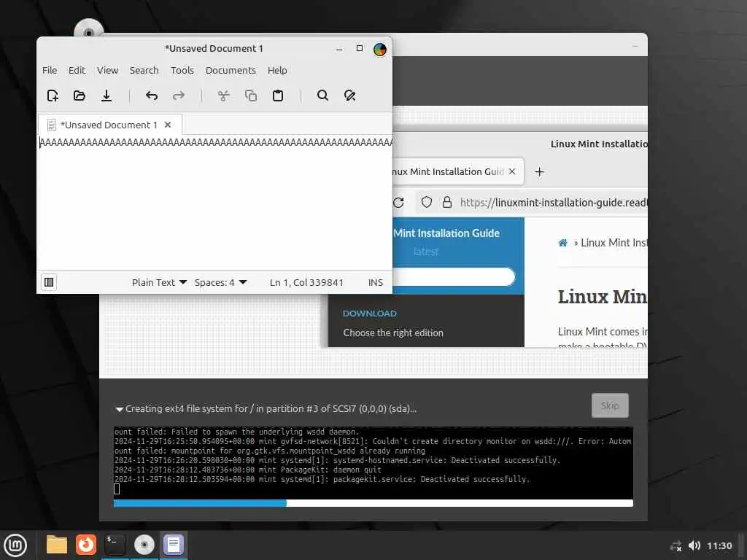Click the home icon in page breadcrumb
Screen dimensions: 747x560
point(562,243)
